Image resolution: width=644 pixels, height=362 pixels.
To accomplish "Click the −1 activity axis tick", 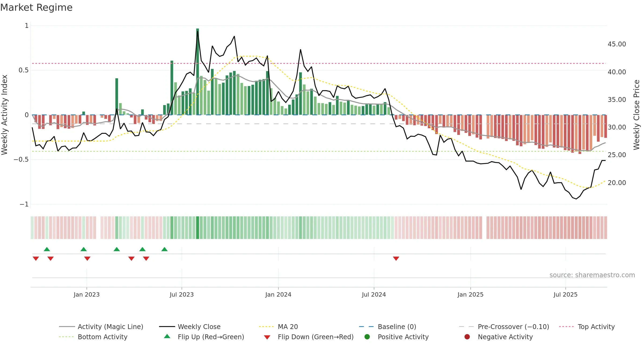I will 24,204.
